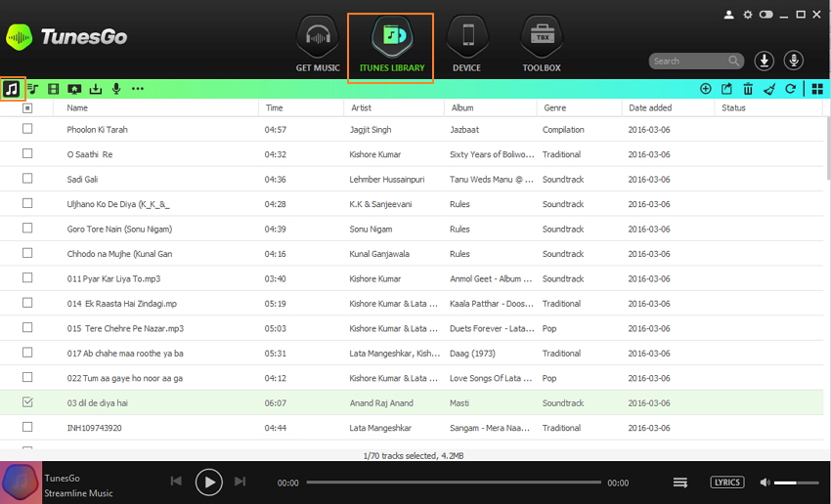Uncheck the box for 03 dil de diya hai

(27, 402)
